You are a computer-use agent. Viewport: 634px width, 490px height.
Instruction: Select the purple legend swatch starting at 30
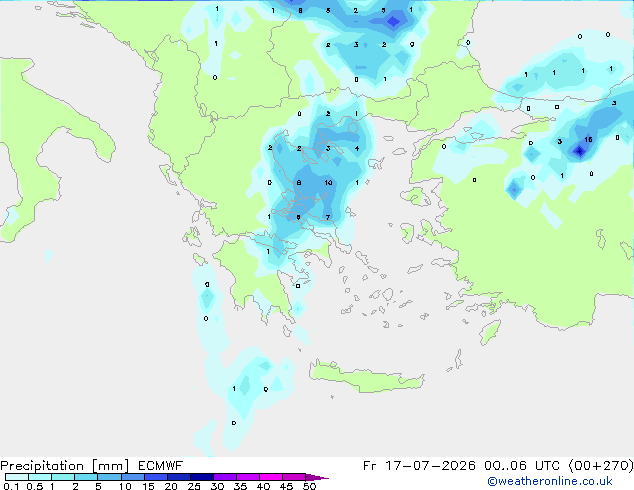pos(224,477)
